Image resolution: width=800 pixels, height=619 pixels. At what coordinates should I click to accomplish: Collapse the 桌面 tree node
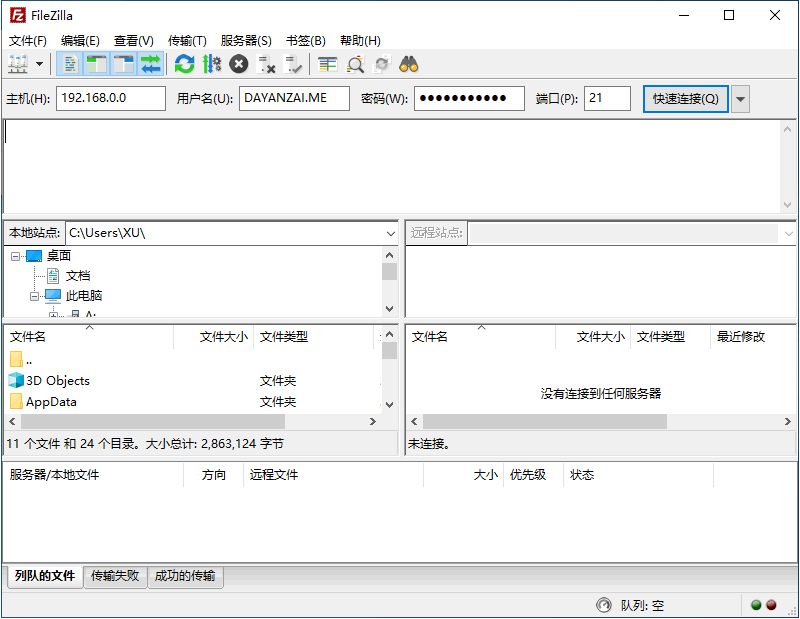[15, 256]
